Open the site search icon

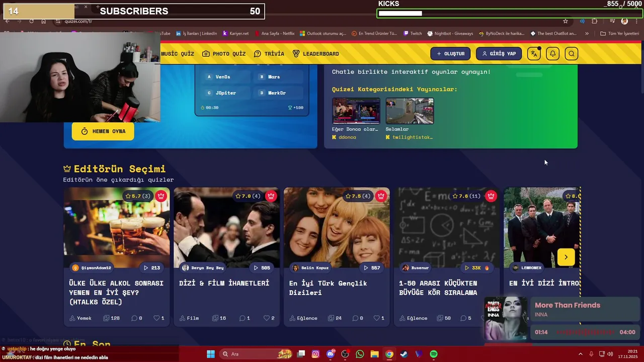(571, 54)
